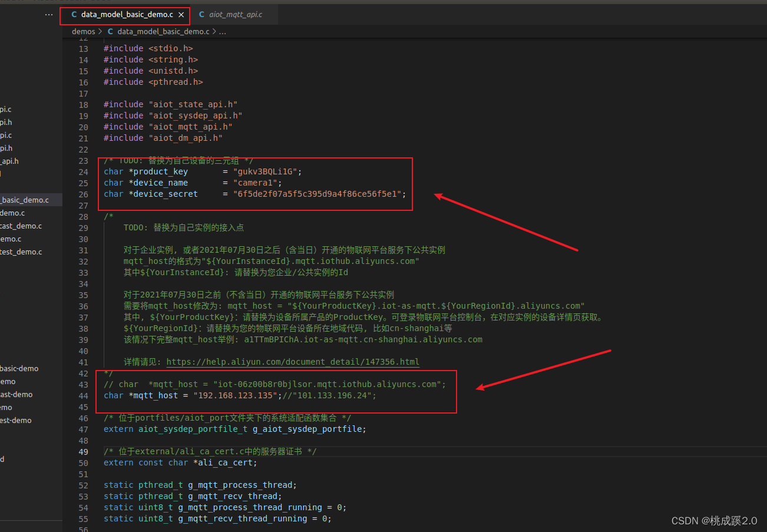The image size is (767, 532).
Task: Click the C file icon on data_model_basic_demo.c tab
Action: [x=74, y=15]
